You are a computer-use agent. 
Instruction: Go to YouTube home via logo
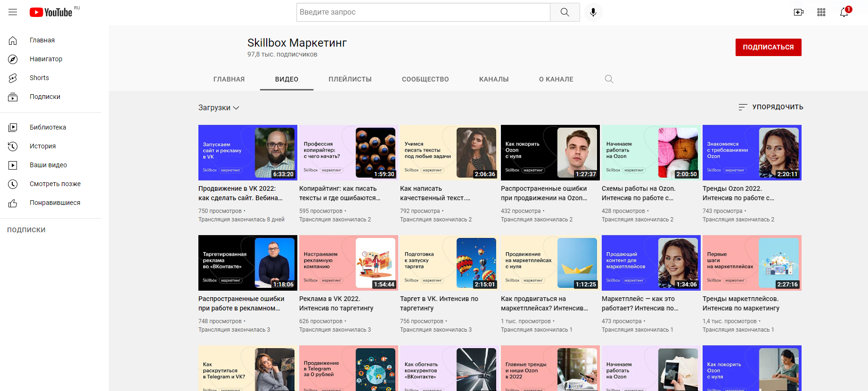(x=51, y=12)
